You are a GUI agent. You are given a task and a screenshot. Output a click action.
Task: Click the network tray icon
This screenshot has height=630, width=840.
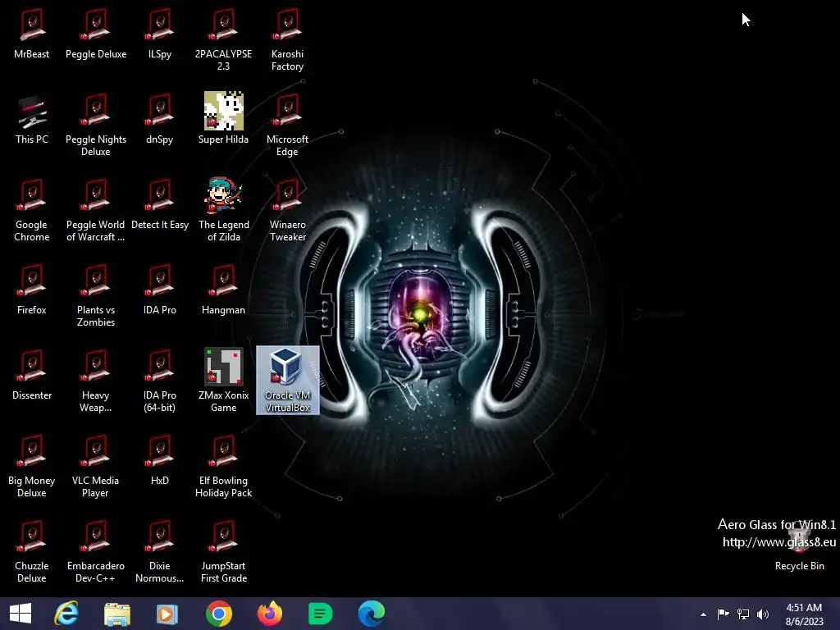[743, 614]
